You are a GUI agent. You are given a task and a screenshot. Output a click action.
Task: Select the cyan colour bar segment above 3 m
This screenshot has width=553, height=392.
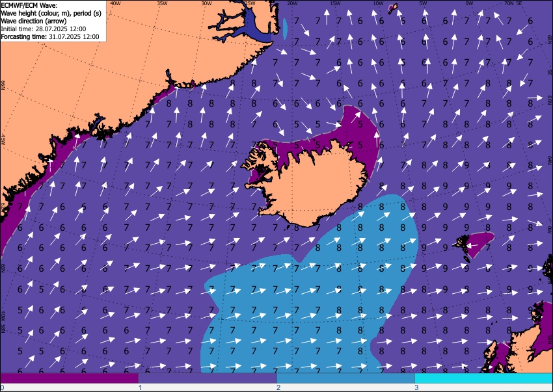[483, 378]
